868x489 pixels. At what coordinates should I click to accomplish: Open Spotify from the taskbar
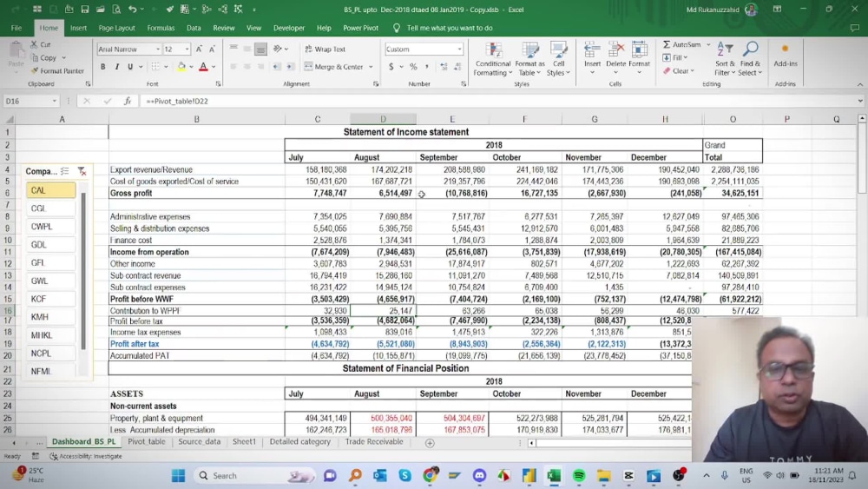click(579, 476)
